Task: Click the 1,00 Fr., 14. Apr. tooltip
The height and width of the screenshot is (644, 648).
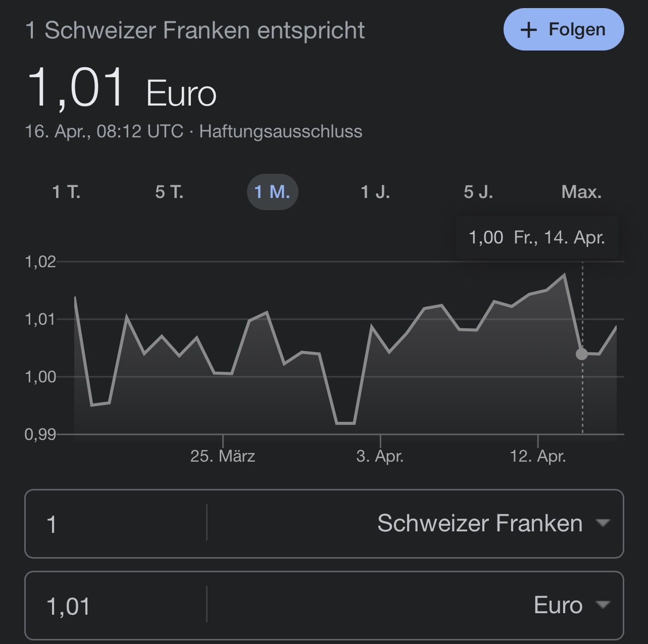Action: pyautogui.click(x=537, y=237)
